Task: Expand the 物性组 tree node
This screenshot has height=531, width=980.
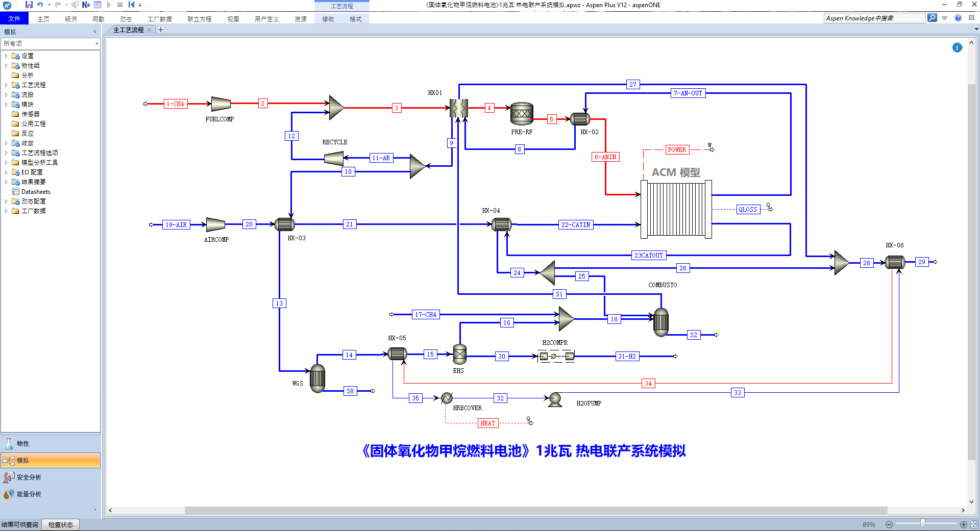Action: point(6,66)
